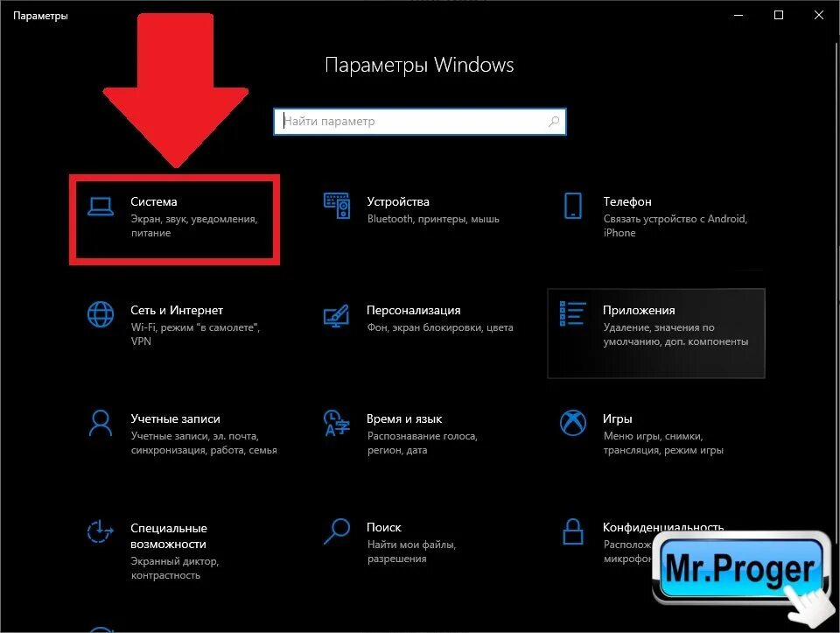Select the Устройства category title

click(398, 202)
